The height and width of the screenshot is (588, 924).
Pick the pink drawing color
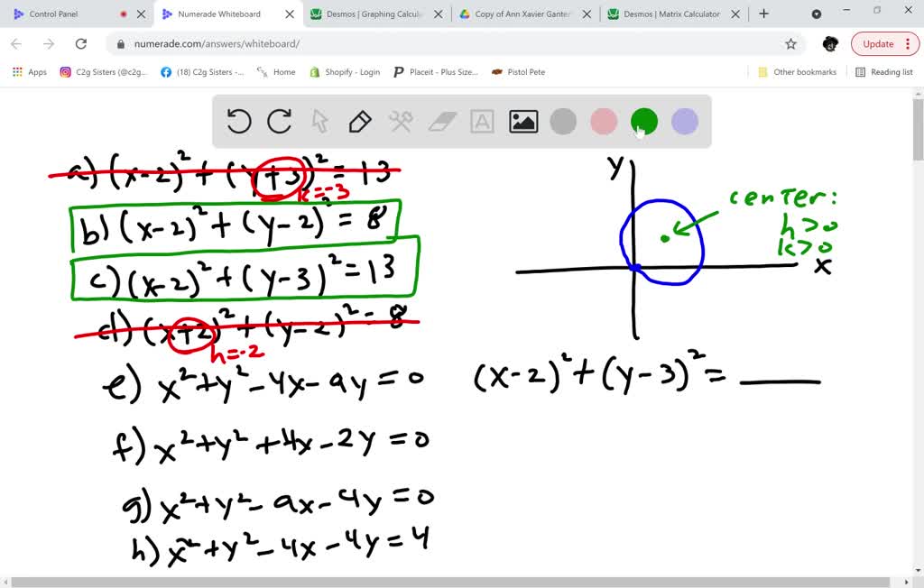coord(604,120)
